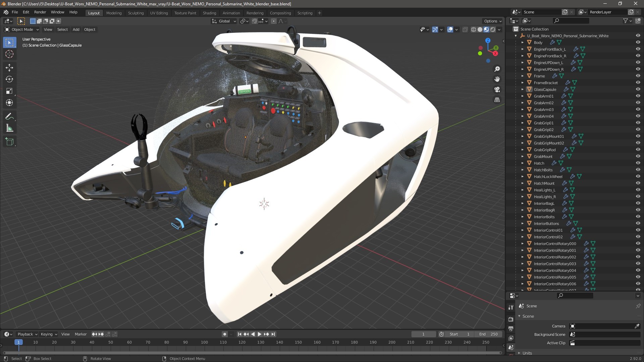Open the viewport Add menu
644x362 pixels.
tap(76, 29)
